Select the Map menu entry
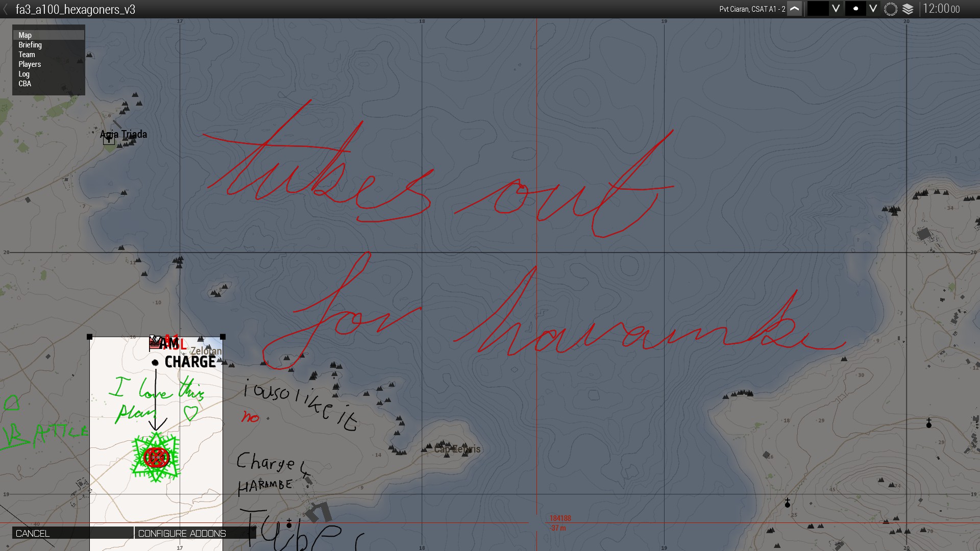Viewport: 980px width, 551px height. click(x=48, y=35)
